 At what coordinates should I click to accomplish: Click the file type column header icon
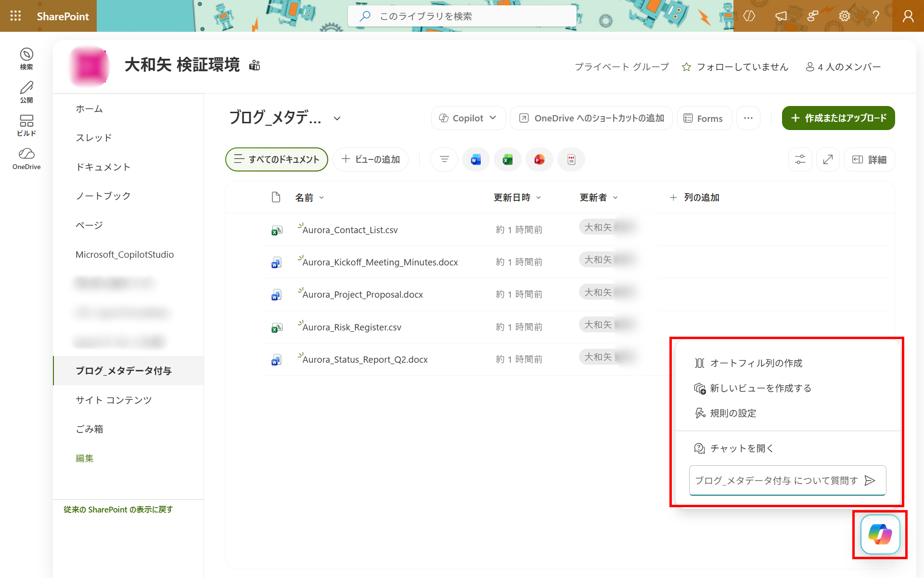click(x=276, y=197)
